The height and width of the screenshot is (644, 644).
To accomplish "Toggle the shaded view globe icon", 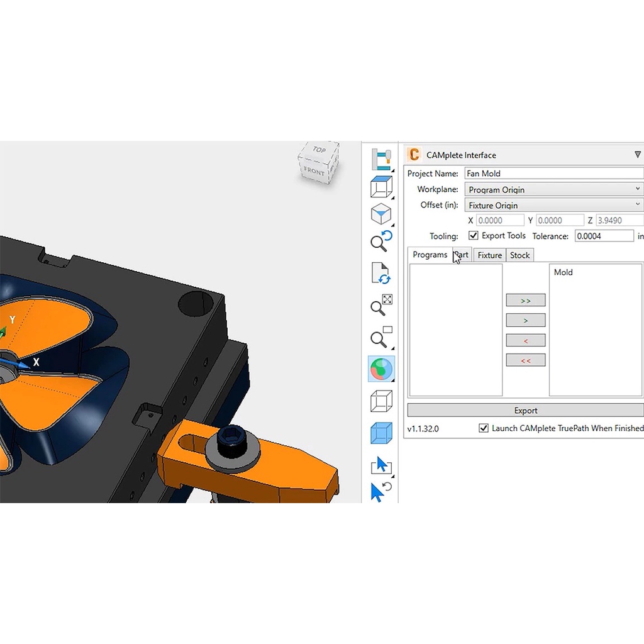I will click(x=381, y=369).
